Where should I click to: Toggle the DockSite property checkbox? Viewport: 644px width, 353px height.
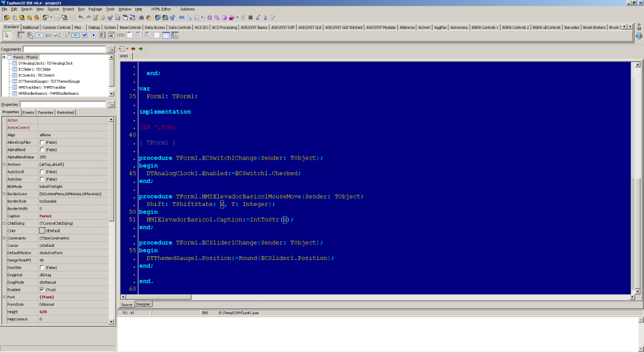point(42,267)
